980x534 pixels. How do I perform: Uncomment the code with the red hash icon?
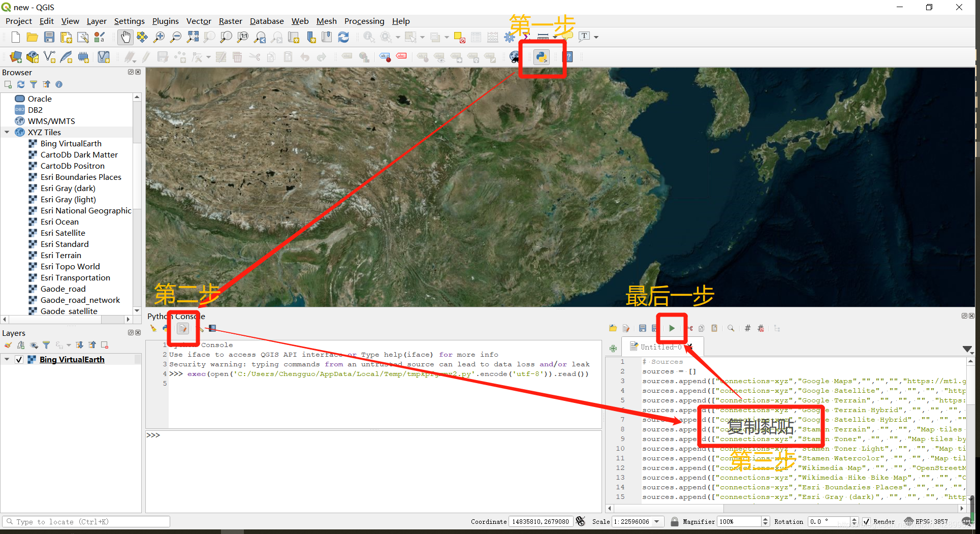pos(761,328)
